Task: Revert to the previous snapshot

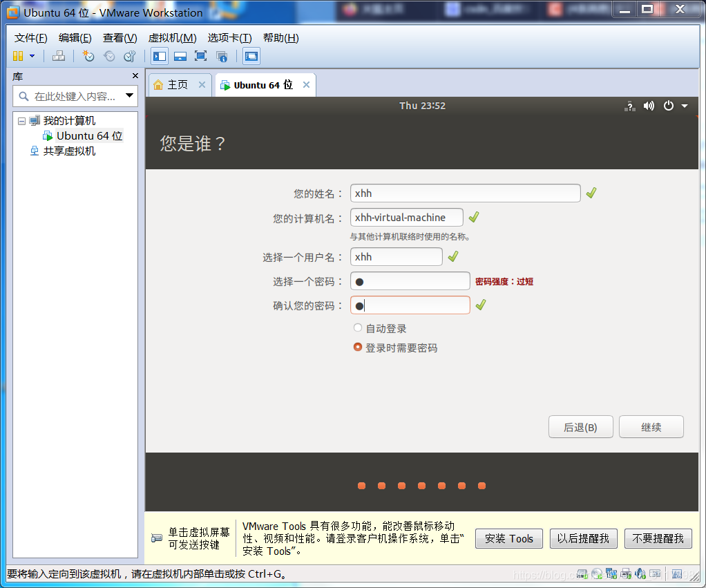Action: tap(109, 56)
